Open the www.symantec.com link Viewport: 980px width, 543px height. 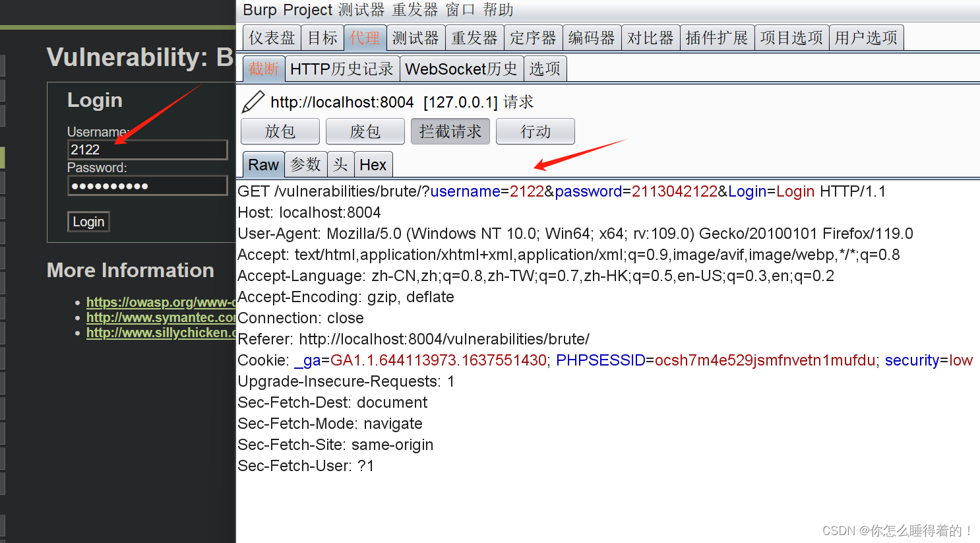pos(161,317)
